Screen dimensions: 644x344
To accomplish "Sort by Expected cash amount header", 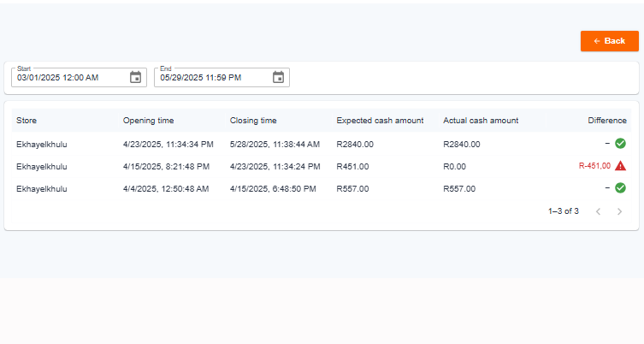I will click(380, 121).
